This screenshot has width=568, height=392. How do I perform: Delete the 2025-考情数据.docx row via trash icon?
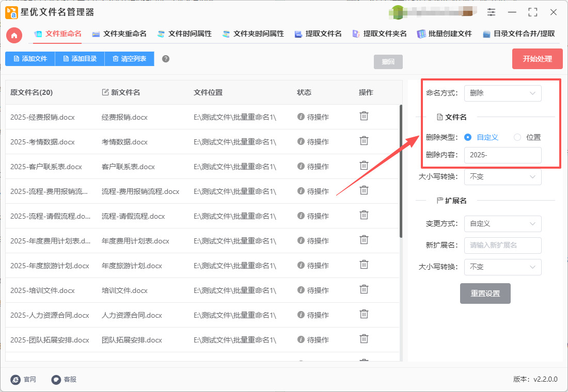[364, 141]
